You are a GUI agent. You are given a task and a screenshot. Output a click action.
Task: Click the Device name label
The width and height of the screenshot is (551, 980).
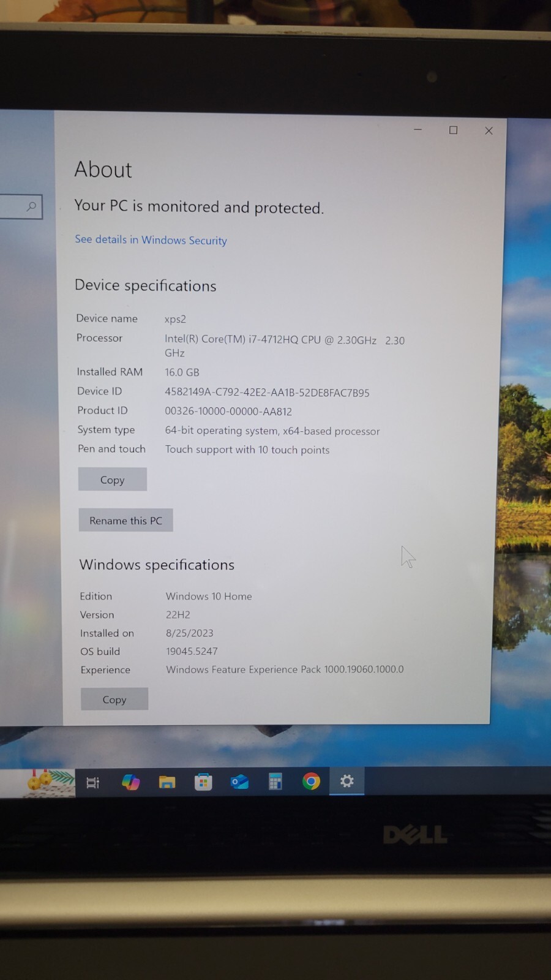pyautogui.click(x=107, y=318)
